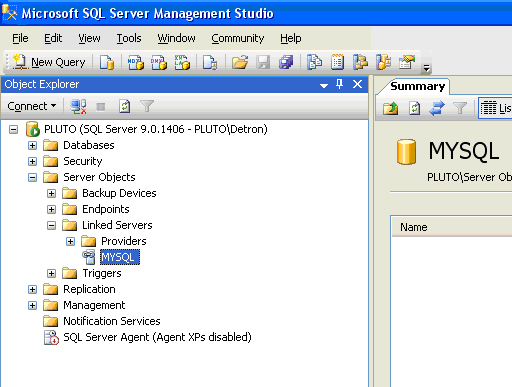Viewport: 512px width, 387px height.
Task: Open the Community menu
Action: coord(238,38)
